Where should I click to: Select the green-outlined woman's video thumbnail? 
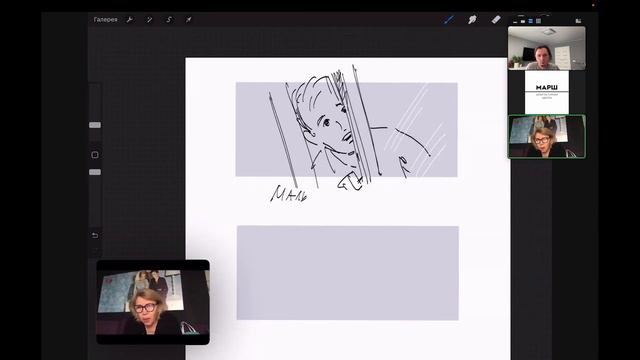click(x=547, y=136)
